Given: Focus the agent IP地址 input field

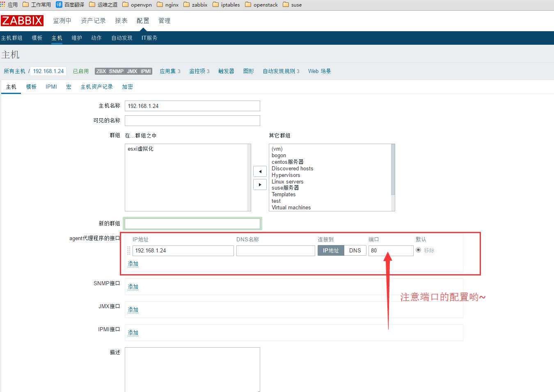Looking at the screenshot, I should coord(183,250).
